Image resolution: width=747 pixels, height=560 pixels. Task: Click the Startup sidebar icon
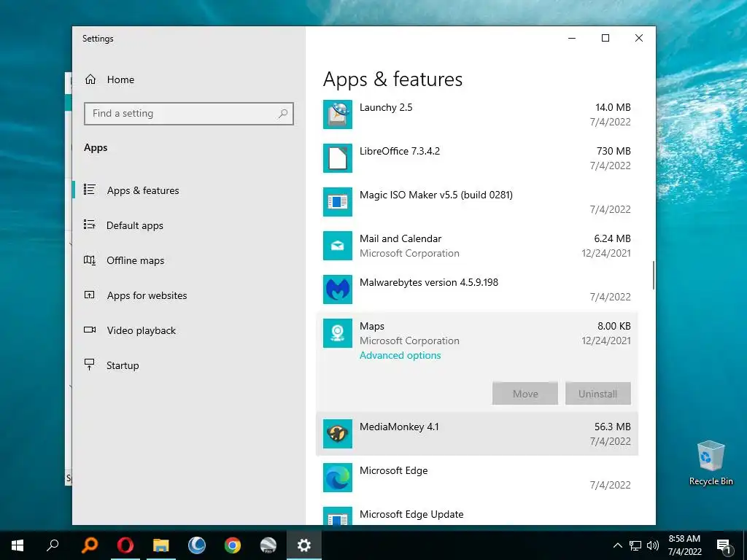(x=90, y=365)
